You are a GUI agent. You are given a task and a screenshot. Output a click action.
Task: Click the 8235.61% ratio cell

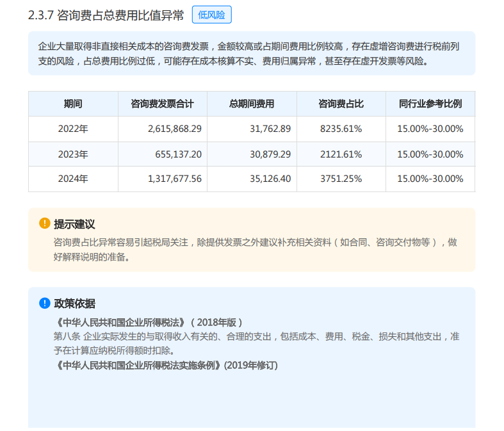point(341,129)
